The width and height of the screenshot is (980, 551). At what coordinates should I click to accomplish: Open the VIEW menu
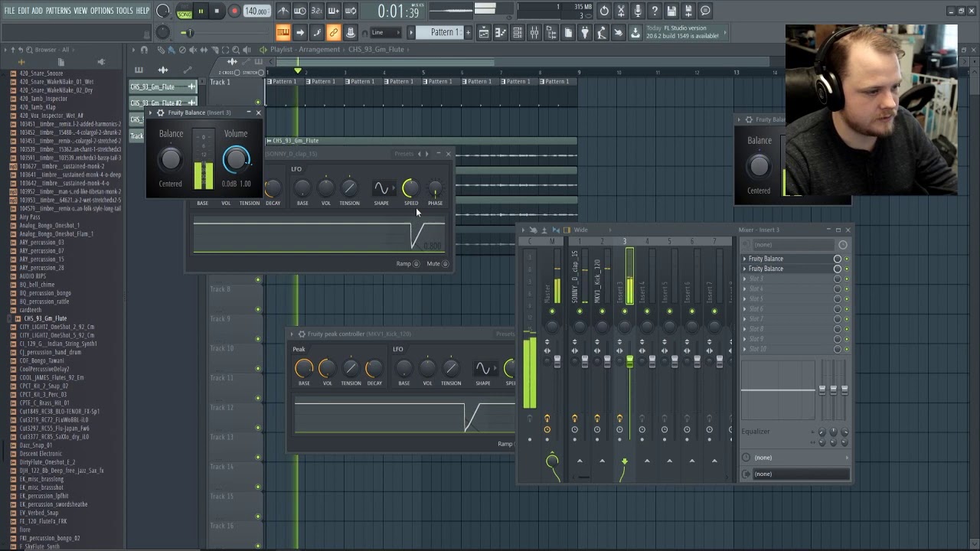80,11
